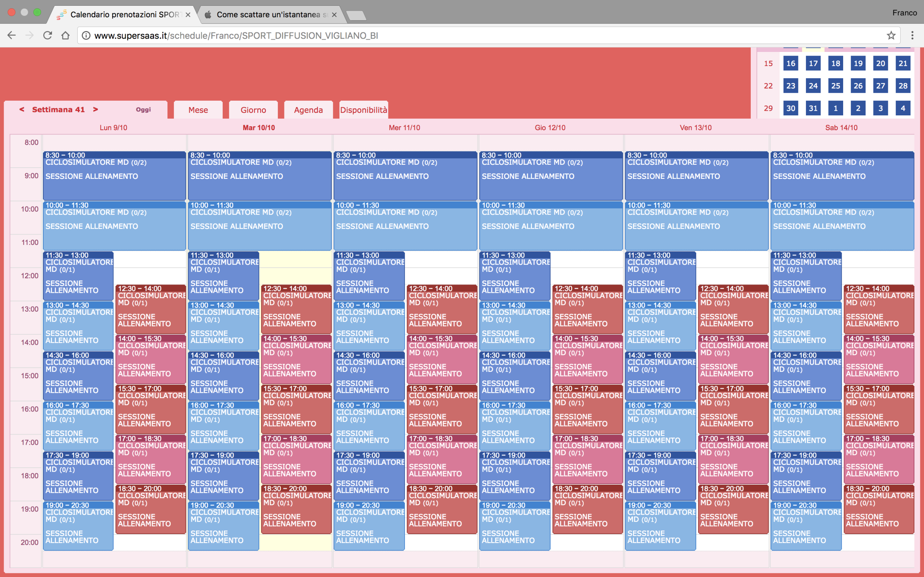The width and height of the screenshot is (924, 577).
Task: Bookmark this page with star icon
Action: pos(891,35)
